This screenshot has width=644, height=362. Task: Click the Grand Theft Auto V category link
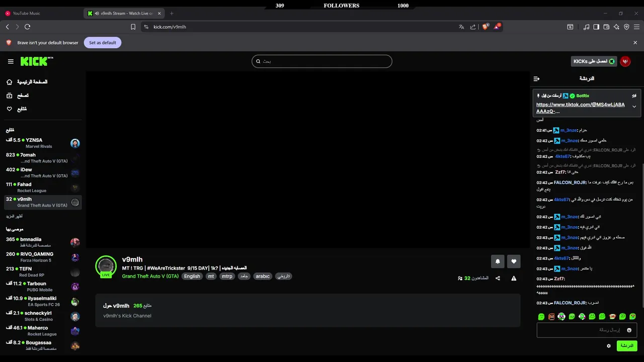[x=150, y=276]
